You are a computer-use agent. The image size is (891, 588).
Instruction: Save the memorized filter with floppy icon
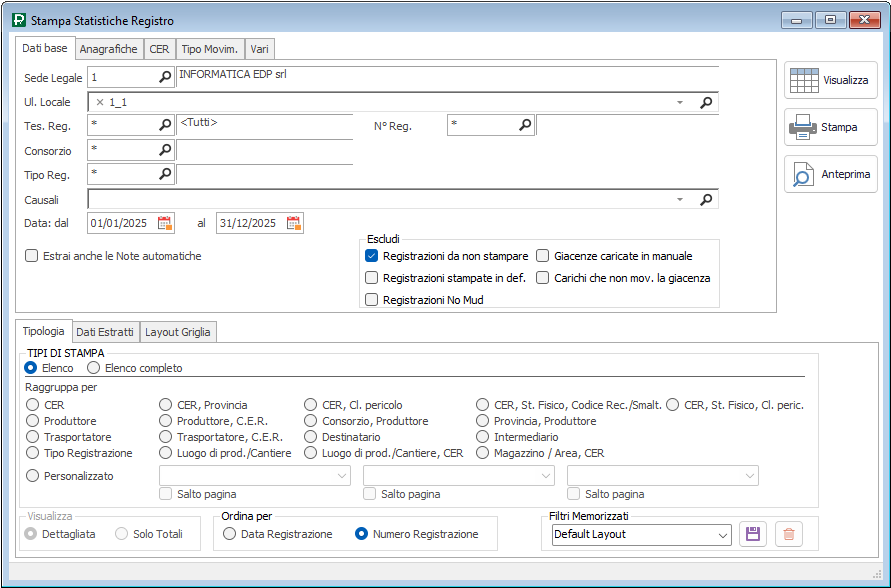(x=753, y=534)
